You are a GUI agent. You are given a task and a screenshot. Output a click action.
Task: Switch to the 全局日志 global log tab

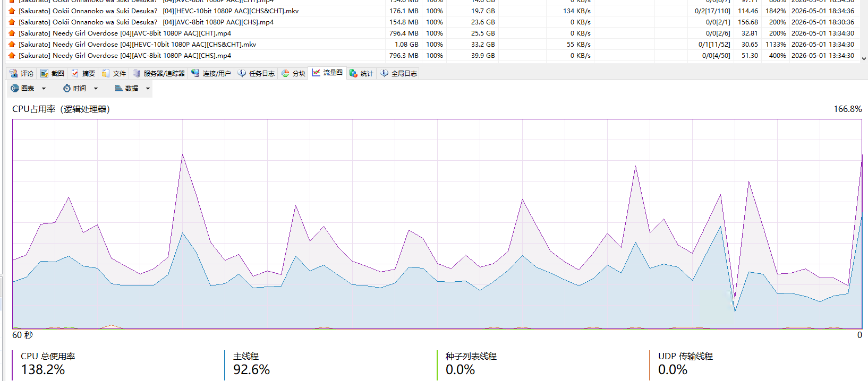[x=398, y=73]
